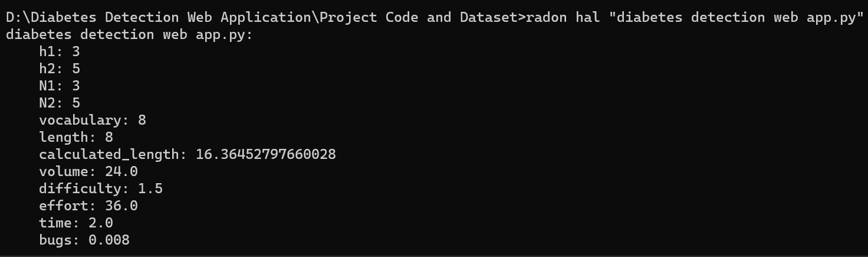Click the quoted filename in the command
868x257 pixels.
(735, 17)
